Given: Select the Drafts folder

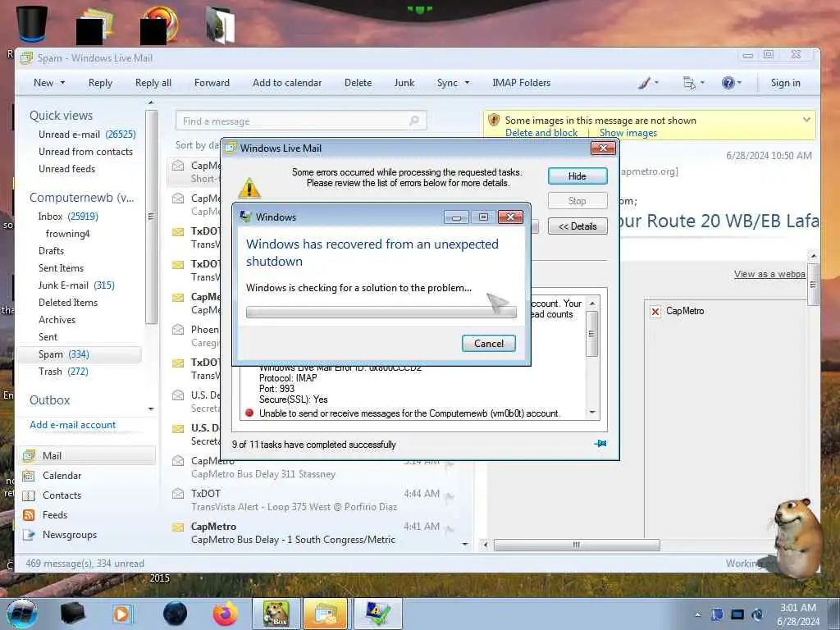Looking at the screenshot, I should [51, 251].
